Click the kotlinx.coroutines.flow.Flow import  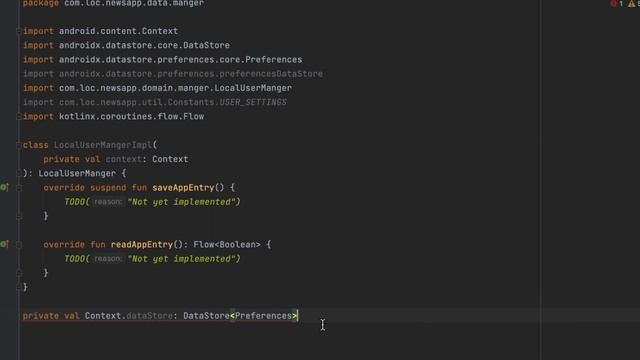tap(131, 117)
